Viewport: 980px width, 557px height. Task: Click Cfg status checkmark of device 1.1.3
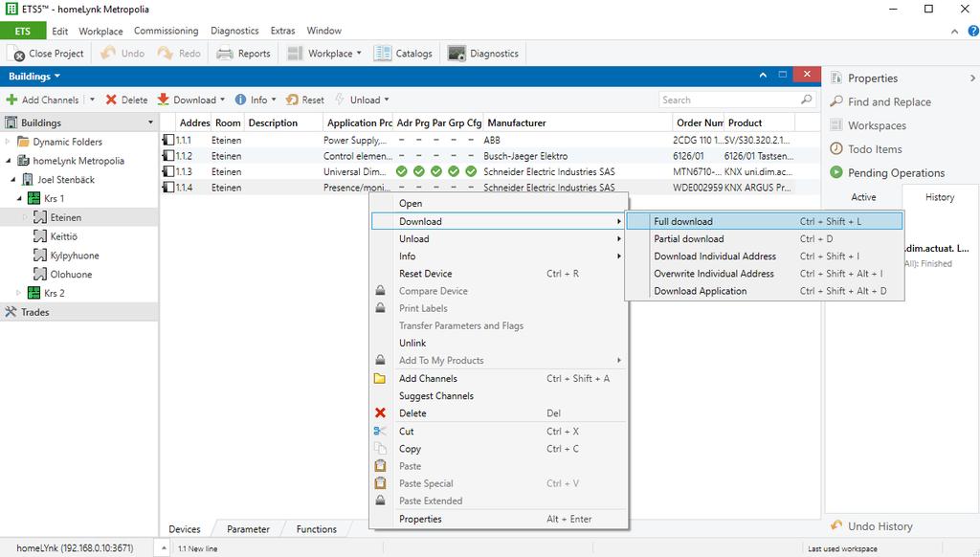(471, 171)
